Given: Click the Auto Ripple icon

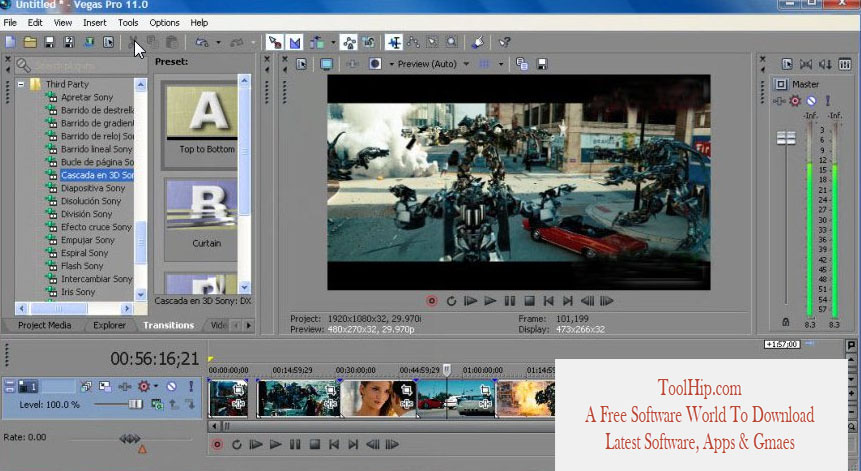Looking at the screenshot, I should [317, 42].
